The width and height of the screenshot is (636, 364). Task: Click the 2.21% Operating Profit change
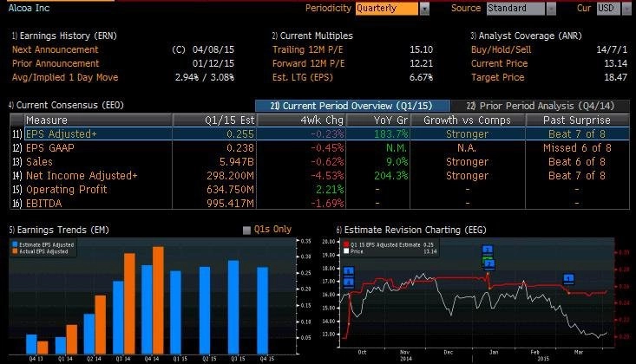tap(330, 189)
